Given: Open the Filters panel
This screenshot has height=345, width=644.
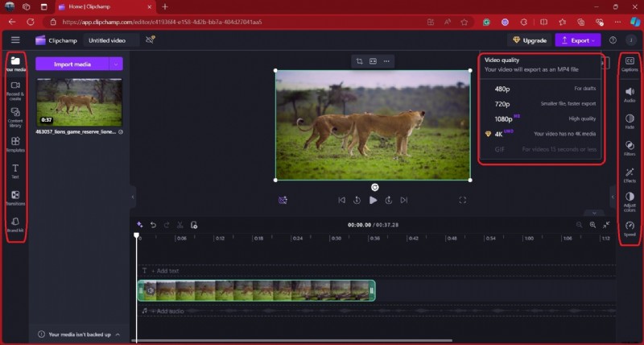Looking at the screenshot, I should click(630, 148).
